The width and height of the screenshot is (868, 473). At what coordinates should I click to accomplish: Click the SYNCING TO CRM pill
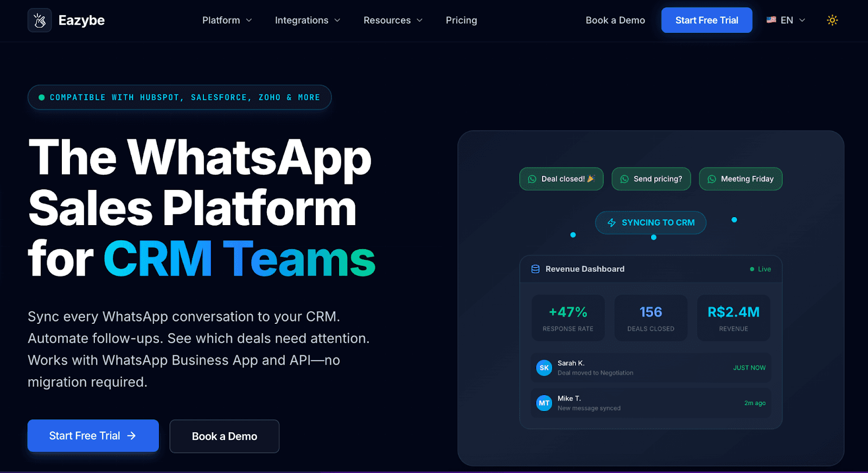[x=650, y=223]
